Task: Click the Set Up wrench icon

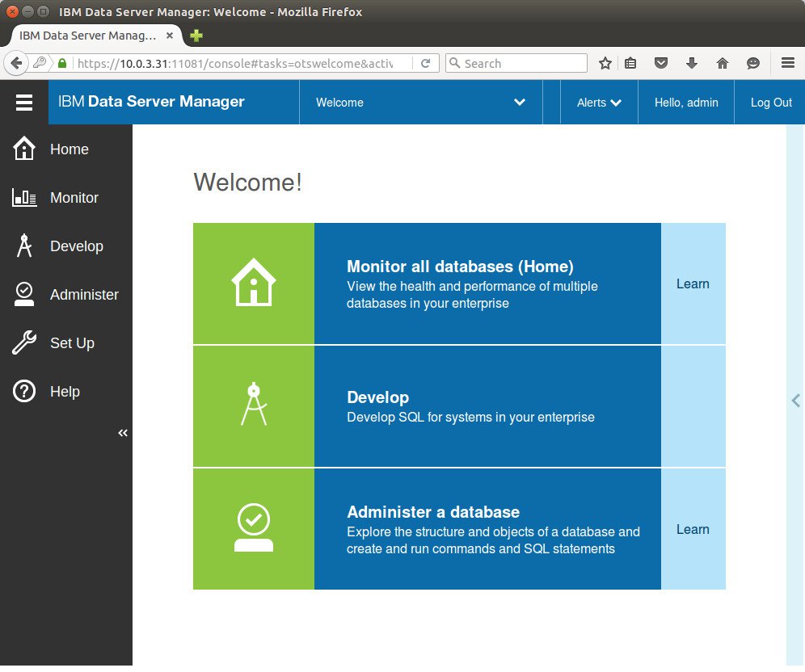Action: pos(24,342)
